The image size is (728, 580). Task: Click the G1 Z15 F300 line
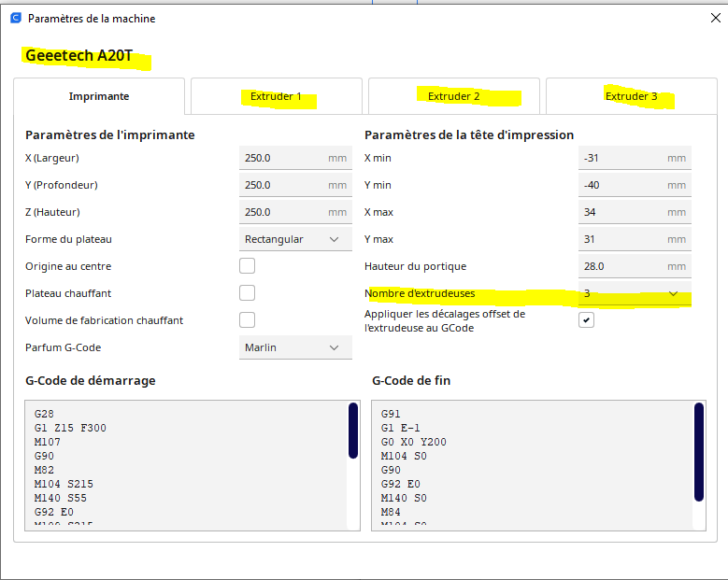click(x=70, y=428)
